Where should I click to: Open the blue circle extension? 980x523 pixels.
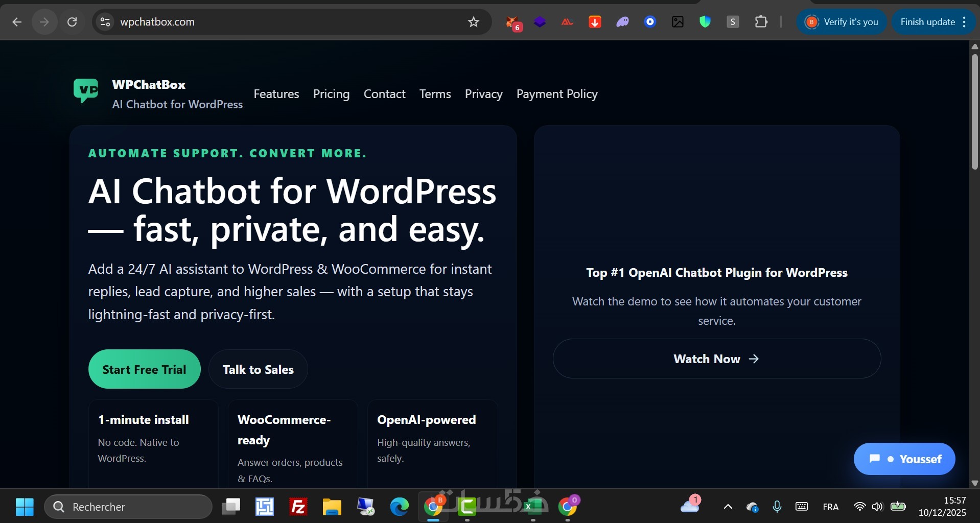coord(650,22)
